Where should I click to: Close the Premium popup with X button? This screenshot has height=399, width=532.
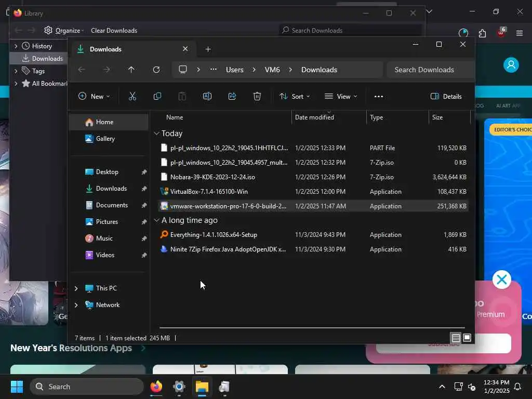[502, 280]
